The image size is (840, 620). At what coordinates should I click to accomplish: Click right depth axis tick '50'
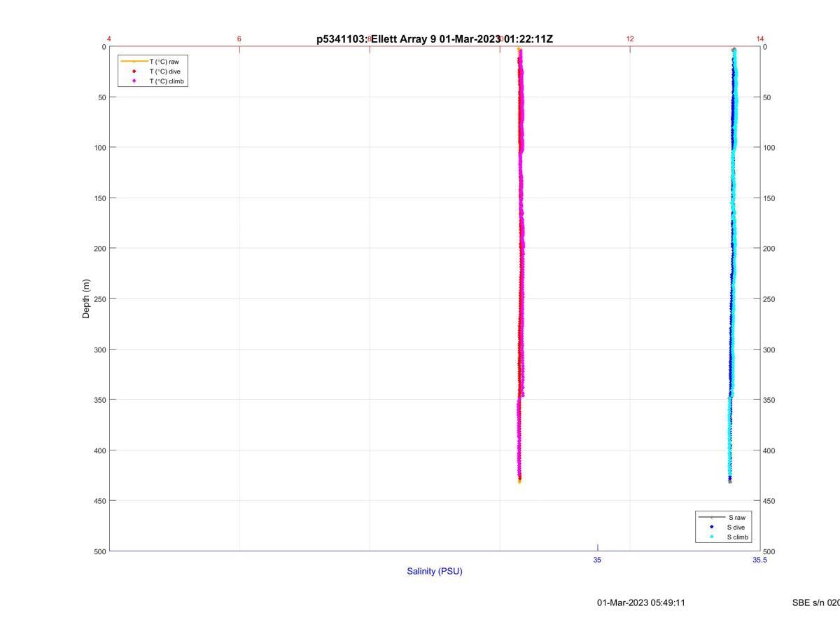[766, 97]
